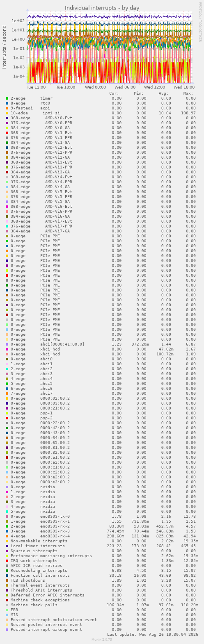The height and width of the screenshot is (644, 204).
Task: Click the Machine check polls color swatch
Action: click(7, 605)
